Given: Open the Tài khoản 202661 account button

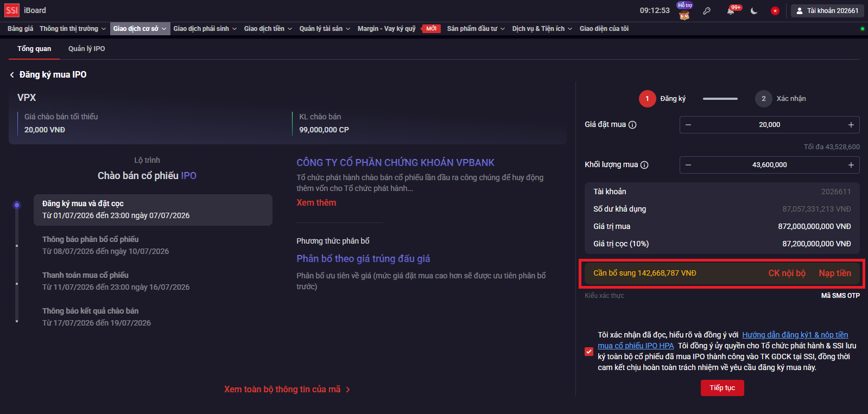Looking at the screenshot, I should coord(827,11).
